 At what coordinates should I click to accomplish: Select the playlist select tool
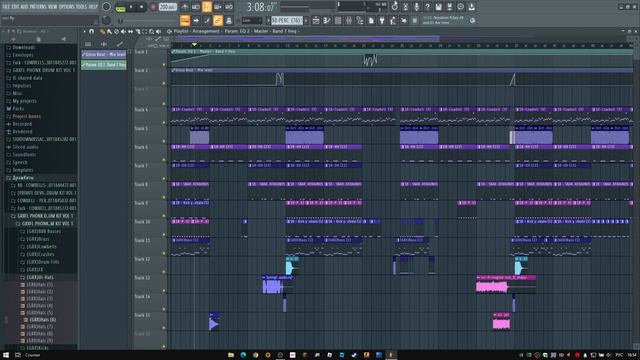click(144, 31)
